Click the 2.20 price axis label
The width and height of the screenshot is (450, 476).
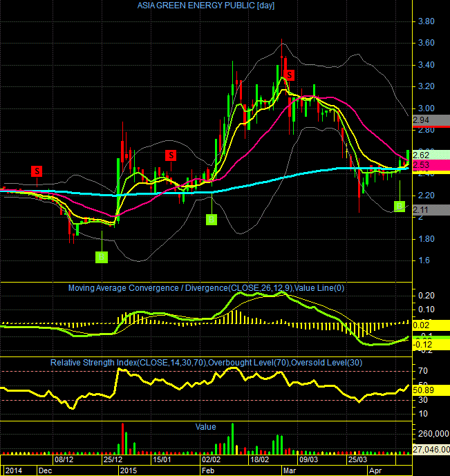(x=426, y=196)
